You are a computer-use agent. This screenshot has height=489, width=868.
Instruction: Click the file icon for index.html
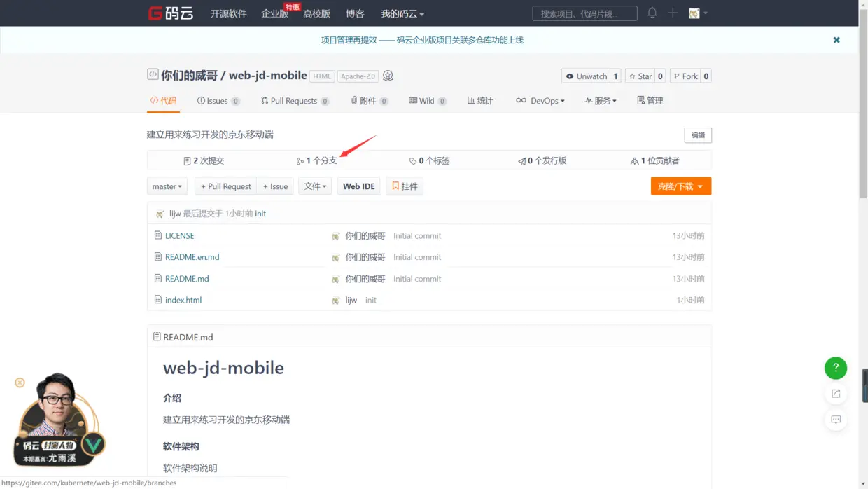158,300
